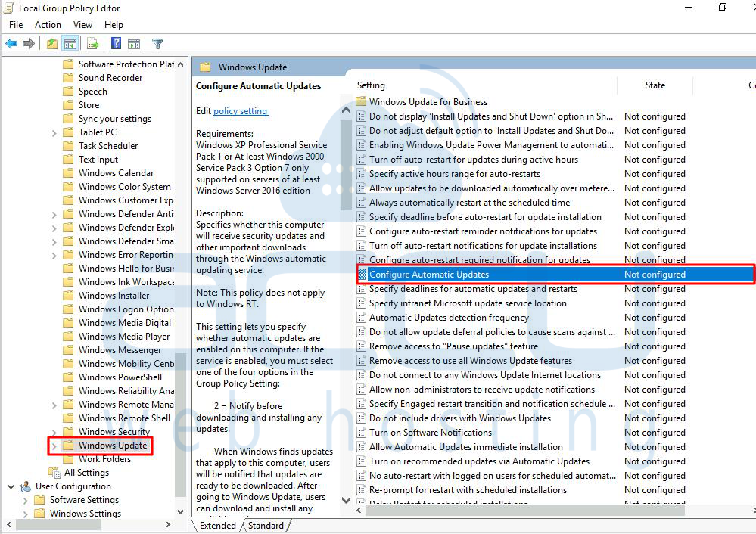Screen dimensions: 756x534
Task: Click the Export List toolbar icon
Action: (x=92, y=44)
